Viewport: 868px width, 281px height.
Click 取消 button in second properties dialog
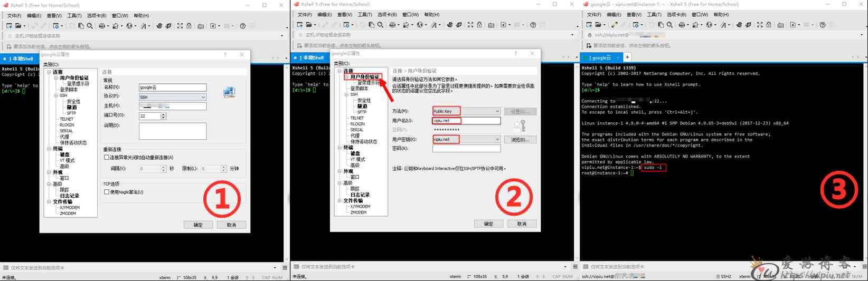522,224
